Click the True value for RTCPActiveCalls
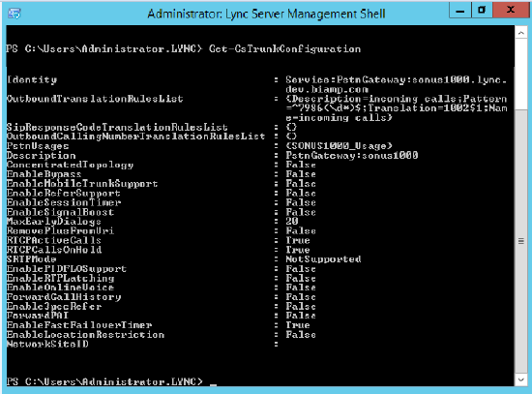The height and width of the screenshot is (394, 532). [x=298, y=240]
